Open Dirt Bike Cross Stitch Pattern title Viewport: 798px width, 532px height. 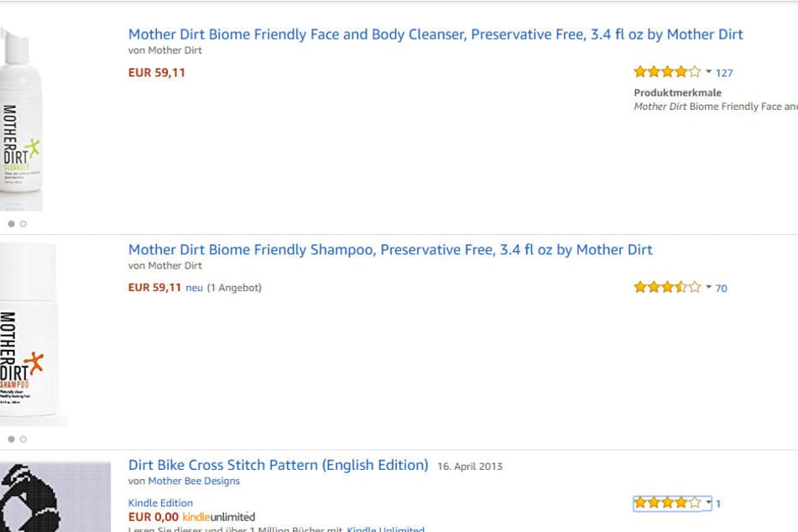[279, 466]
